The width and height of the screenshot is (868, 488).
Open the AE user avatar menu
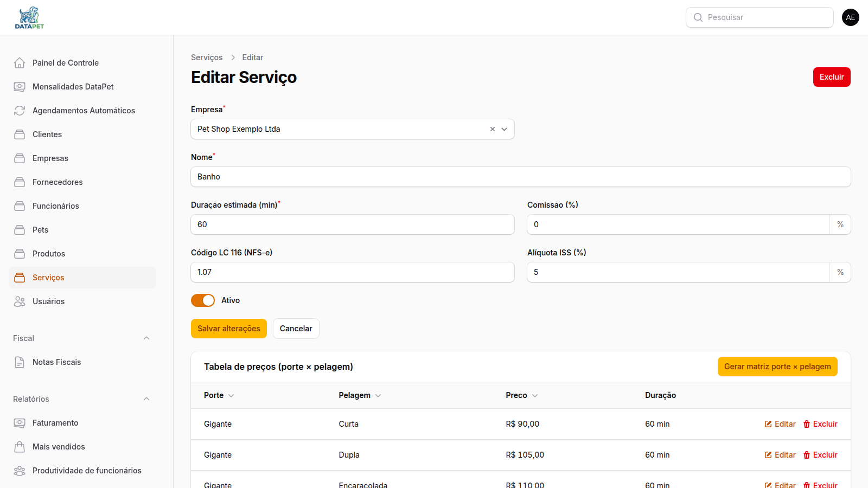point(851,17)
